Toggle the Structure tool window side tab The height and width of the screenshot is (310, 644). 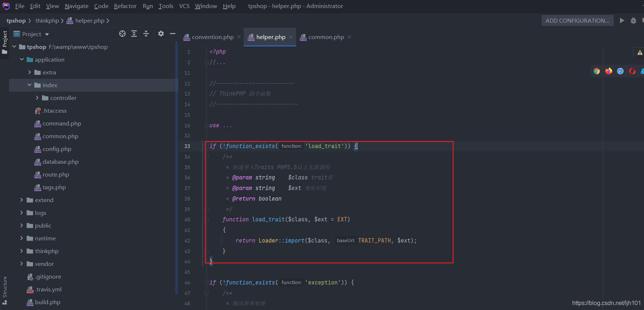point(4,290)
